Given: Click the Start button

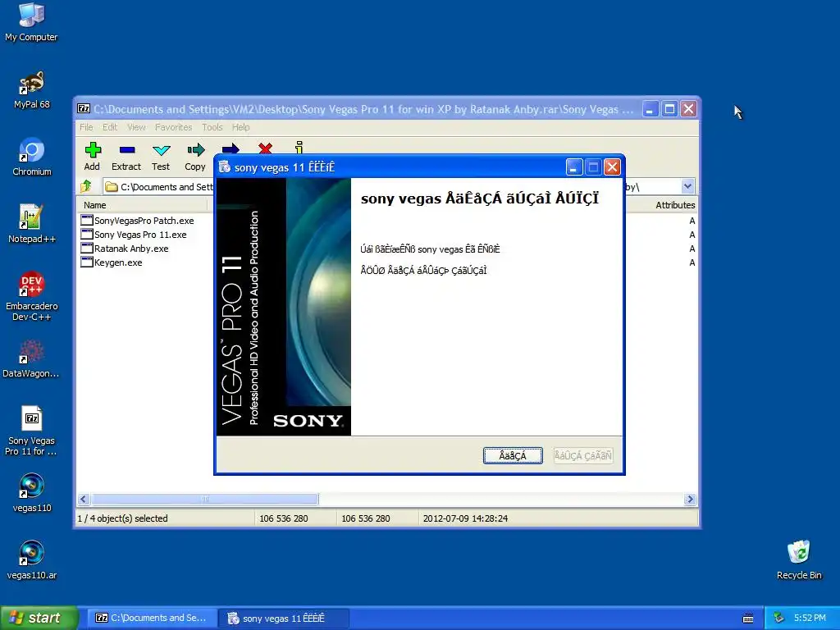Looking at the screenshot, I should pyautogui.click(x=39, y=618).
